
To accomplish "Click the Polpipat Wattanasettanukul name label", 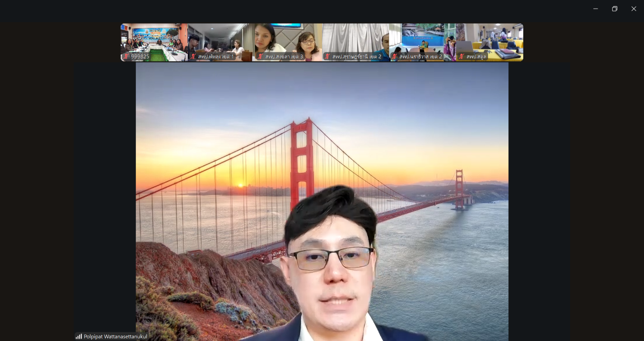I will [115, 336].
